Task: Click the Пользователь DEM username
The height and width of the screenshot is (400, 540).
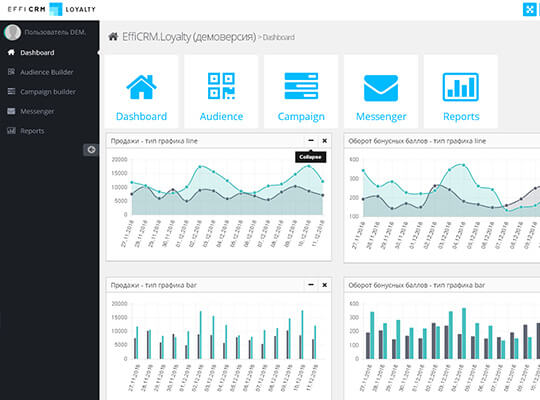Action: click(55, 32)
